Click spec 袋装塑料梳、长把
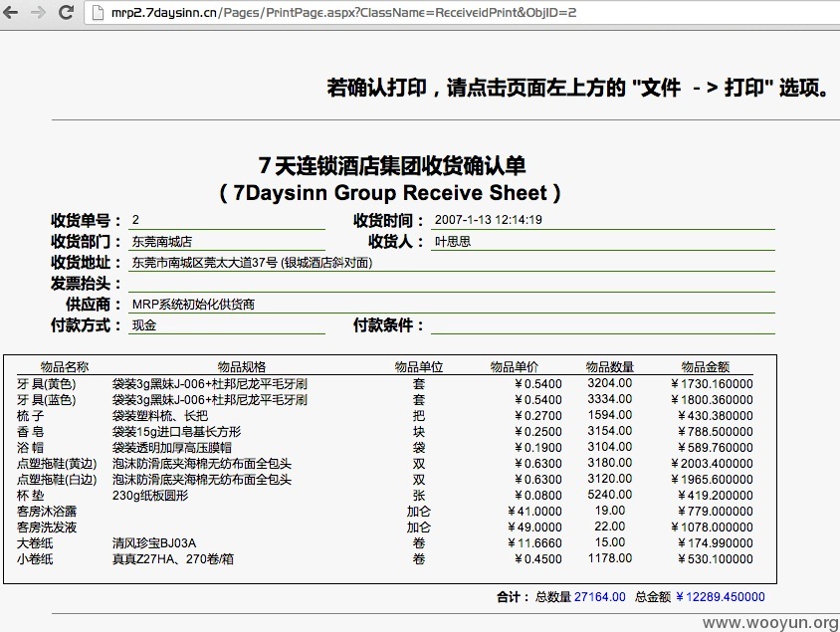840x632 pixels. 160,416
